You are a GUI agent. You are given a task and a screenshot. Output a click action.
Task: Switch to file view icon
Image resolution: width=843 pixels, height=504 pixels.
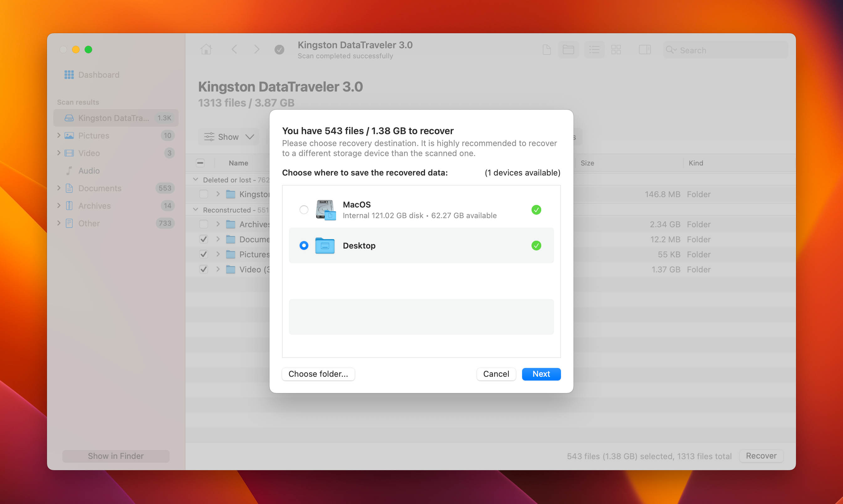[x=547, y=50]
